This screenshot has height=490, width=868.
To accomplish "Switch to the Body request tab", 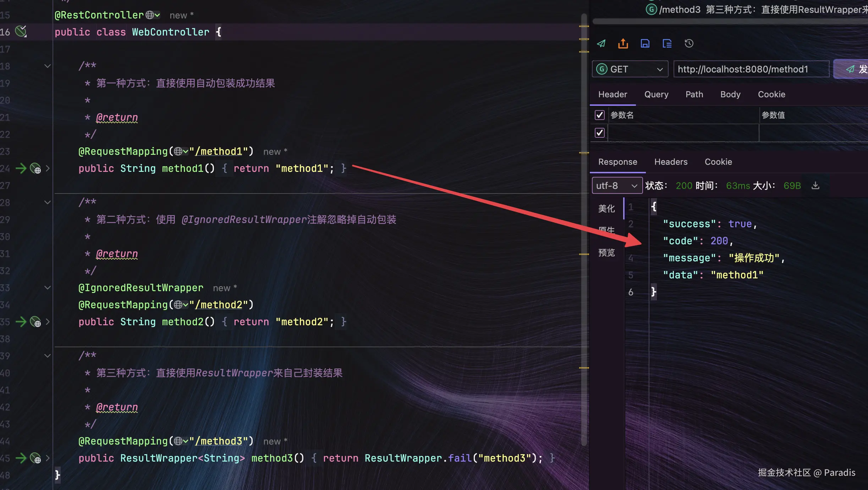I will pos(730,94).
